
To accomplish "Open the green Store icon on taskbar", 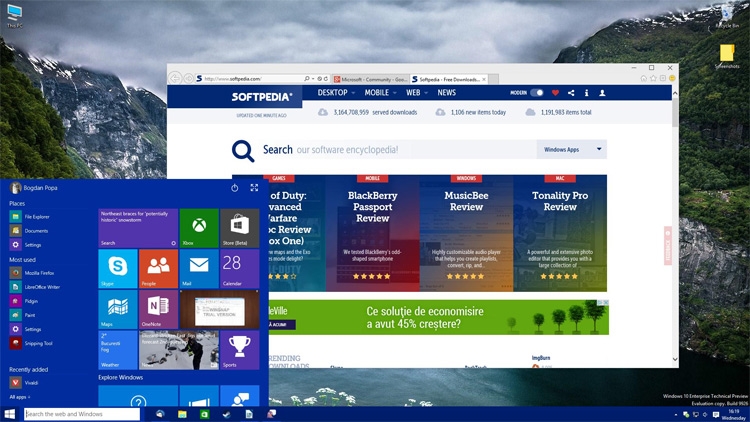I will click(x=204, y=414).
